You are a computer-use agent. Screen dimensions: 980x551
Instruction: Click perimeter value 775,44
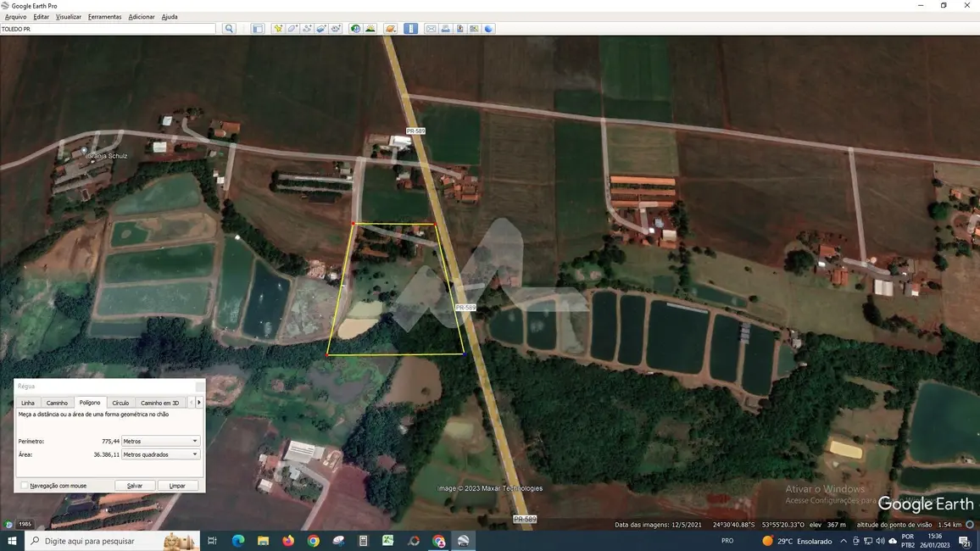[x=110, y=441]
